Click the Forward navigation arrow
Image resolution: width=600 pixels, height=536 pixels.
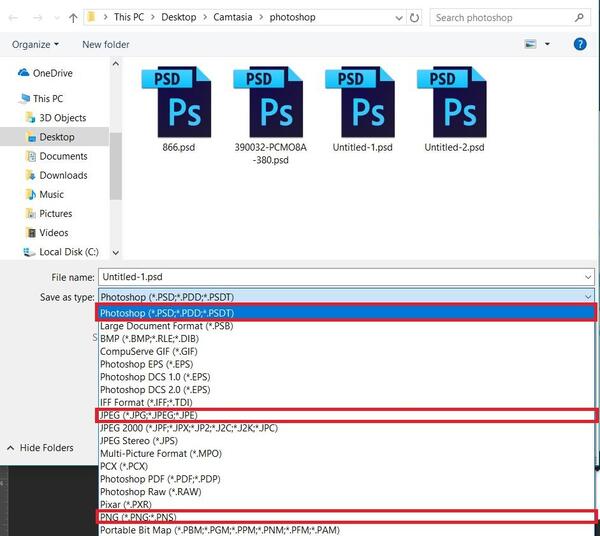(38, 18)
